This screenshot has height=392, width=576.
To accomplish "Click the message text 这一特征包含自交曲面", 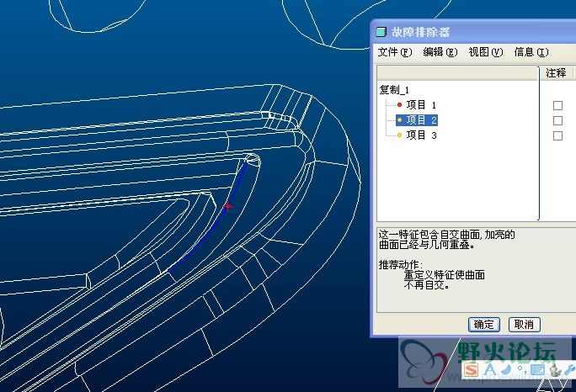I will pyautogui.click(x=429, y=235).
